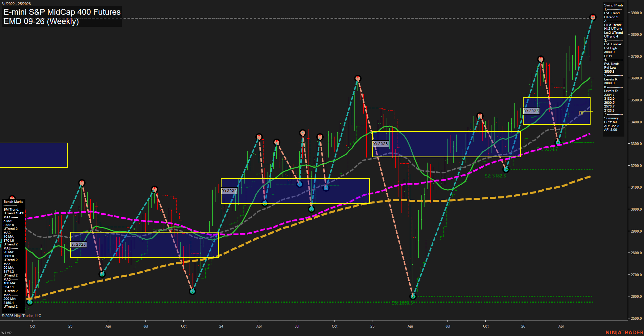Click the first swing low pivot near 2575 at Oct 2022

tap(30, 302)
